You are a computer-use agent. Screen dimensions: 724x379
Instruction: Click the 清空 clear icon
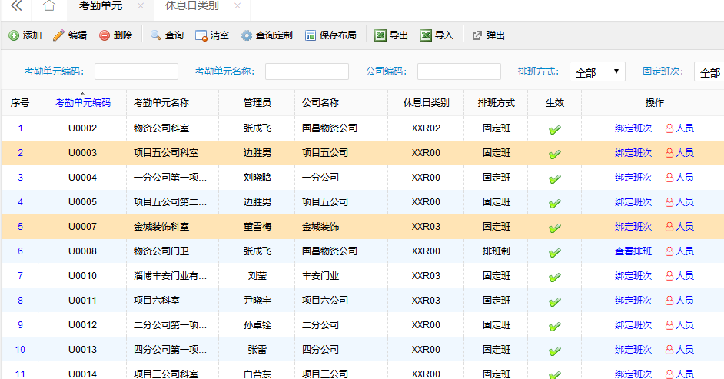click(x=201, y=36)
